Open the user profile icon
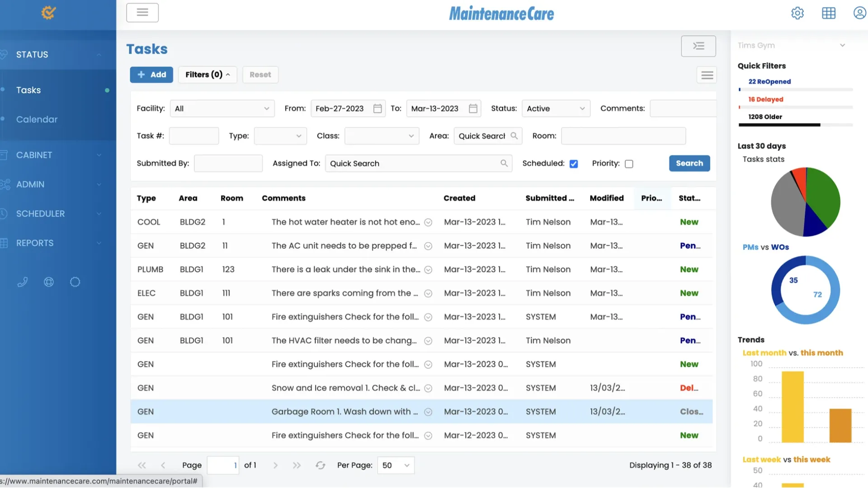868x488 pixels. coord(859,13)
